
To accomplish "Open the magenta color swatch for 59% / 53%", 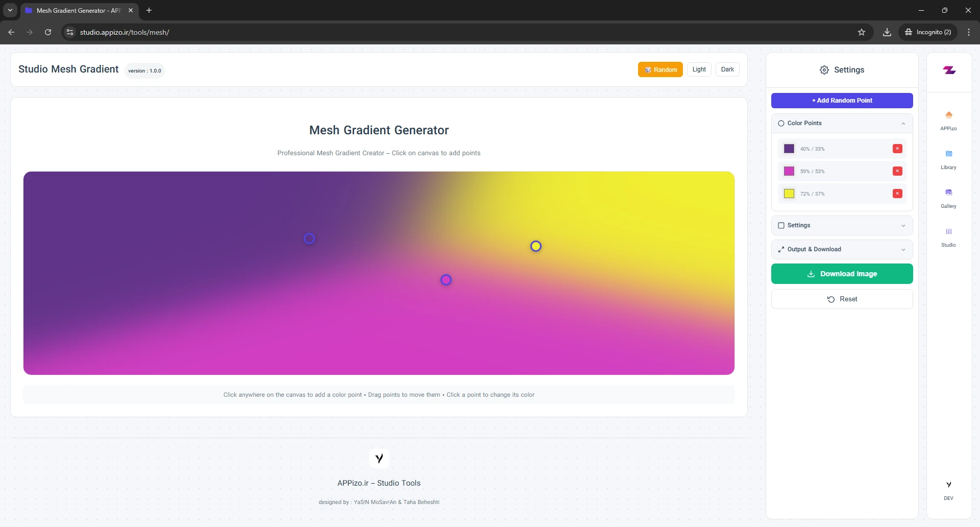I will pyautogui.click(x=789, y=171).
